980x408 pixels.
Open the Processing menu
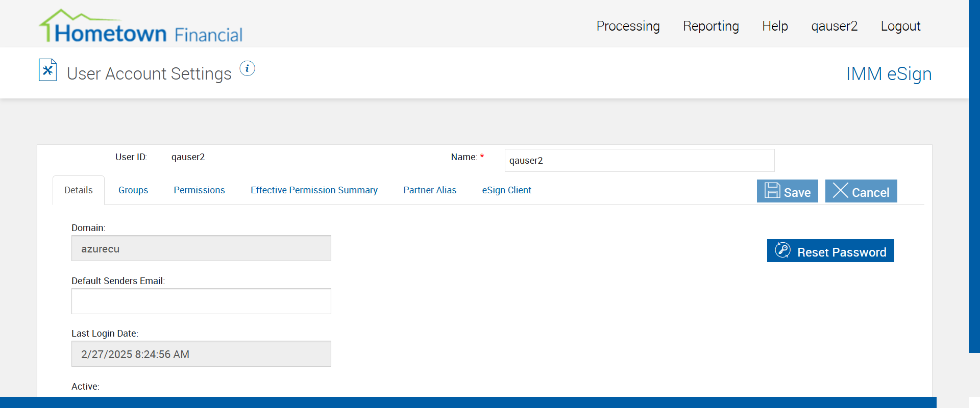[628, 26]
